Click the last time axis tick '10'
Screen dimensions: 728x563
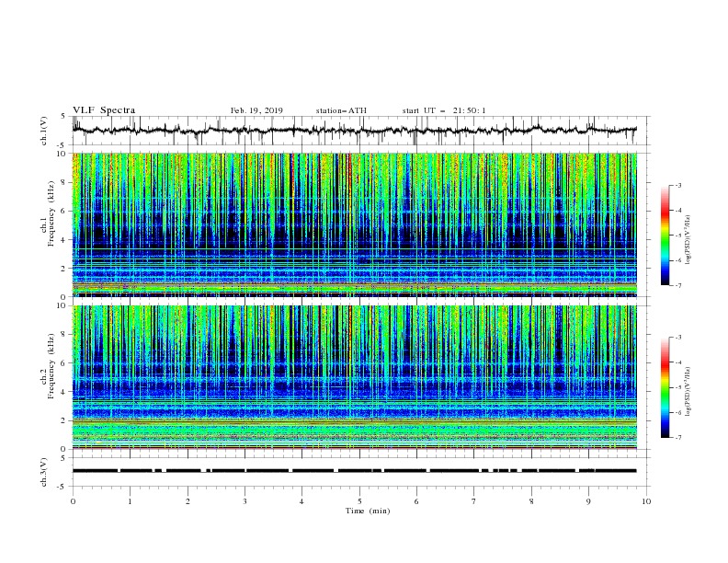click(646, 501)
